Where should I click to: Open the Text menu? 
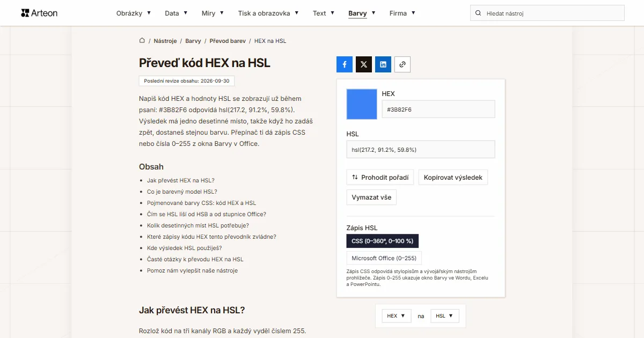pos(324,13)
